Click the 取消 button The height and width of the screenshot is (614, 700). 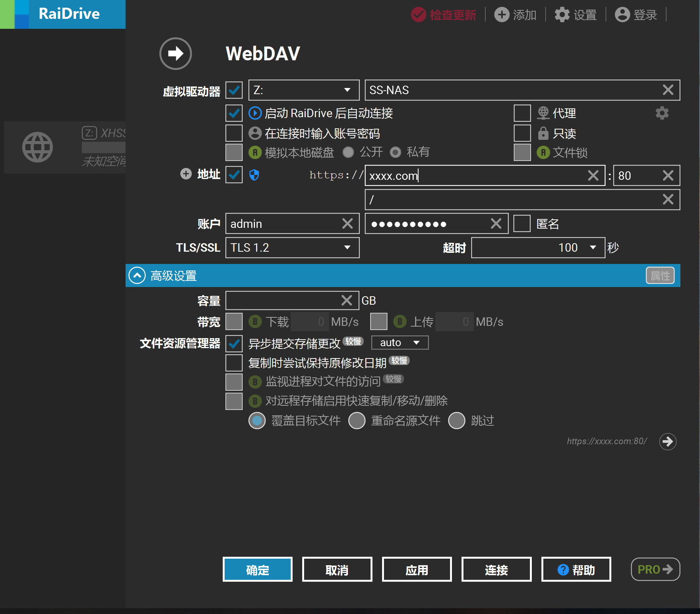337,569
